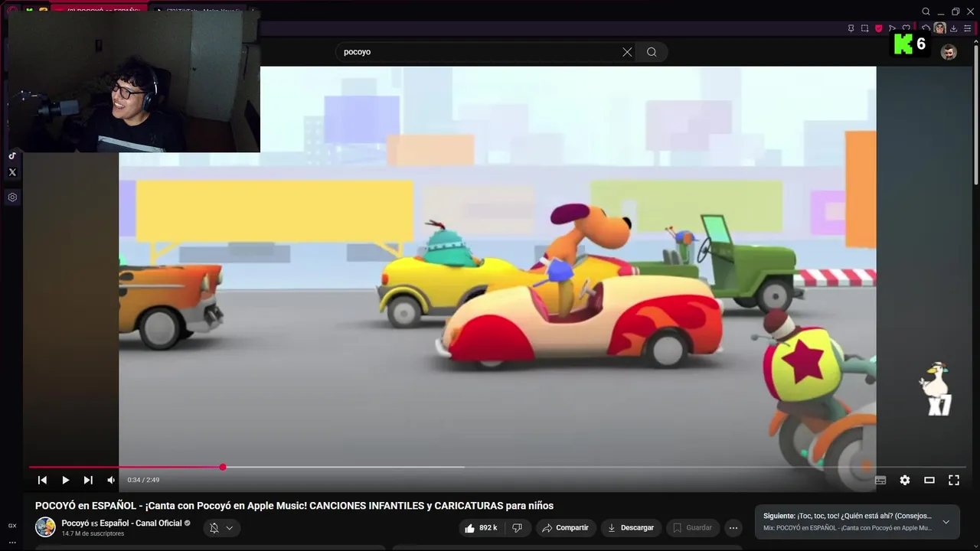The height and width of the screenshot is (551, 980).
Task: Save the video using Guardar
Action: [x=692, y=527]
